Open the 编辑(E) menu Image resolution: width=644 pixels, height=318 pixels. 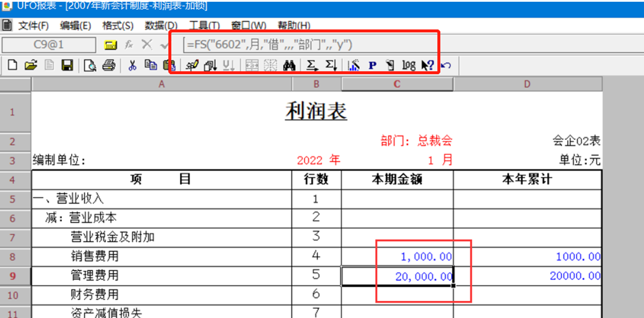click(x=75, y=26)
